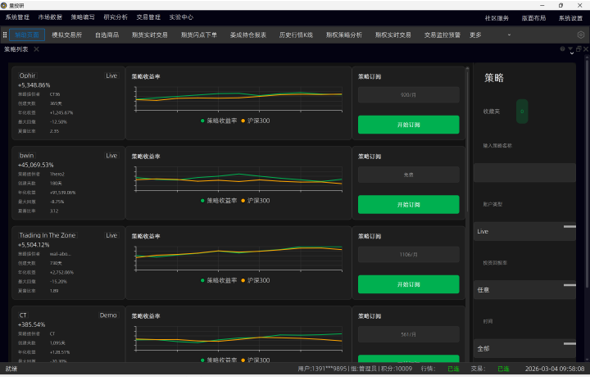Switch to the 交易监控预警 tab
590x377 pixels.
(x=442, y=35)
